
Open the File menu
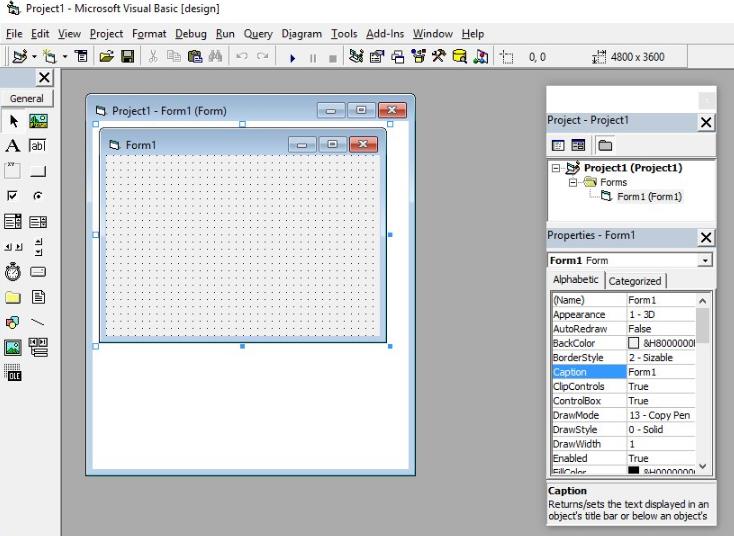coord(14,34)
